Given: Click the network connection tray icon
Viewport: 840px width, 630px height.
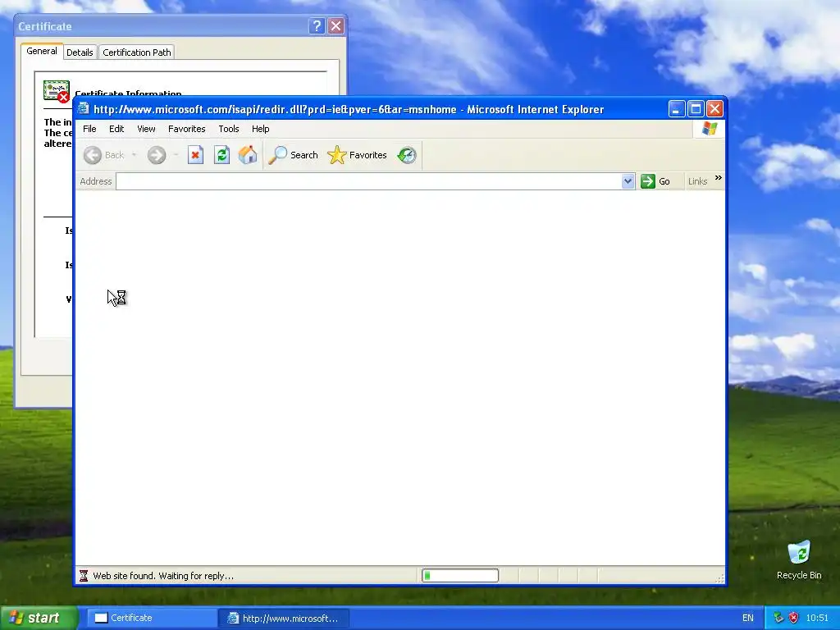Looking at the screenshot, I should 778,619.
